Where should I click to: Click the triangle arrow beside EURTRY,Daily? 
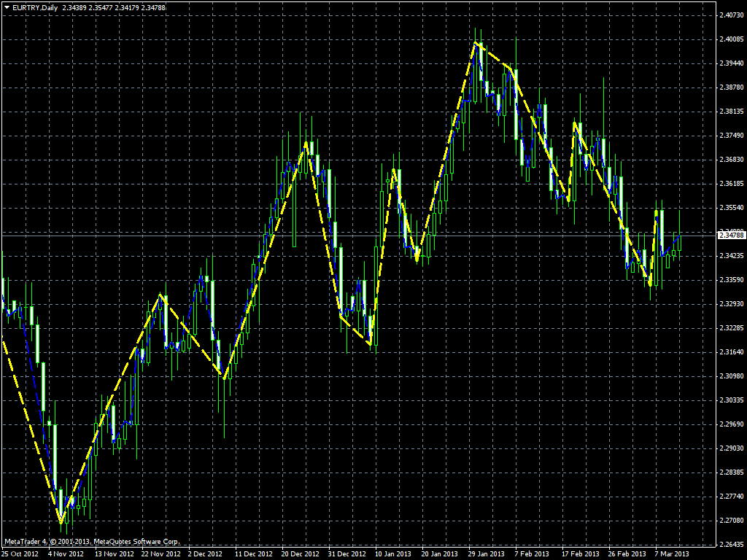point(7,7)
